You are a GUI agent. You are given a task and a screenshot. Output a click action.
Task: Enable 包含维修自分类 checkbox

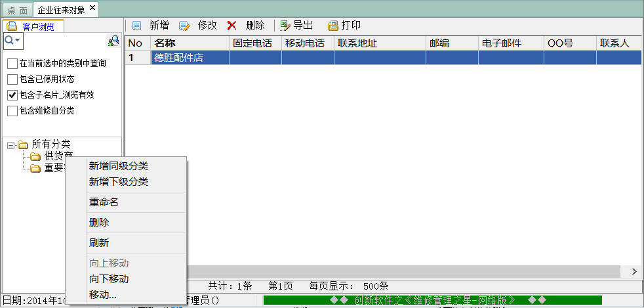click(x=12, y=110)
